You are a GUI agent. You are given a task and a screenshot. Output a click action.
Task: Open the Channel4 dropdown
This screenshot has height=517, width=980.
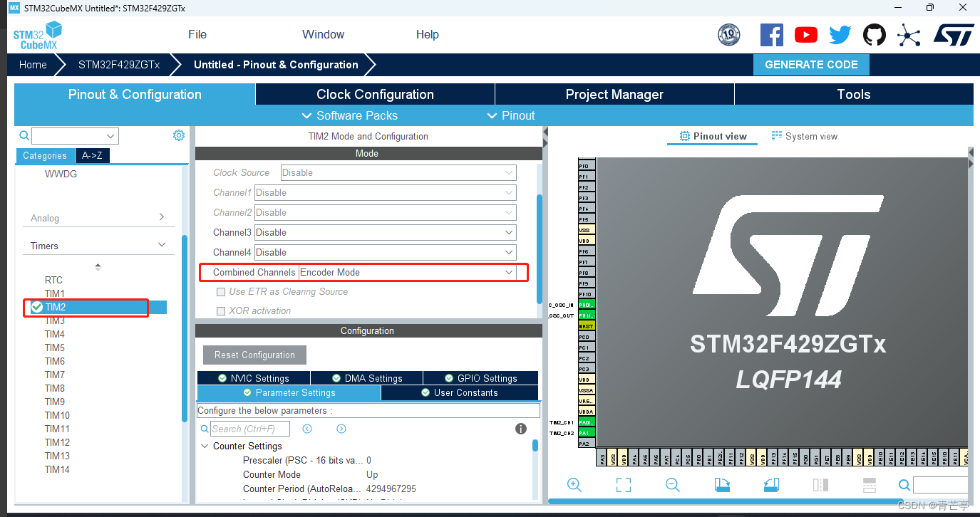click(386, 252)
